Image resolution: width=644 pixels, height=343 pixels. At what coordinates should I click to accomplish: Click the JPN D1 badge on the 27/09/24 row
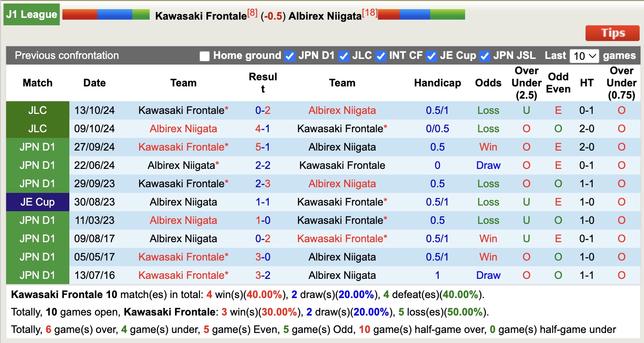(x=38, y=147)
